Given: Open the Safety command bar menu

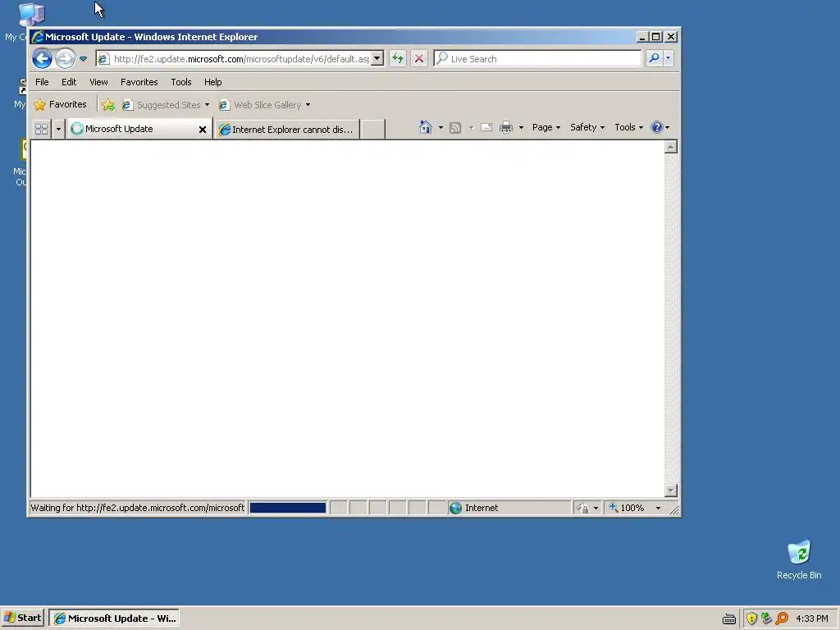Looking at the screenshot, I should coord(587,127).
